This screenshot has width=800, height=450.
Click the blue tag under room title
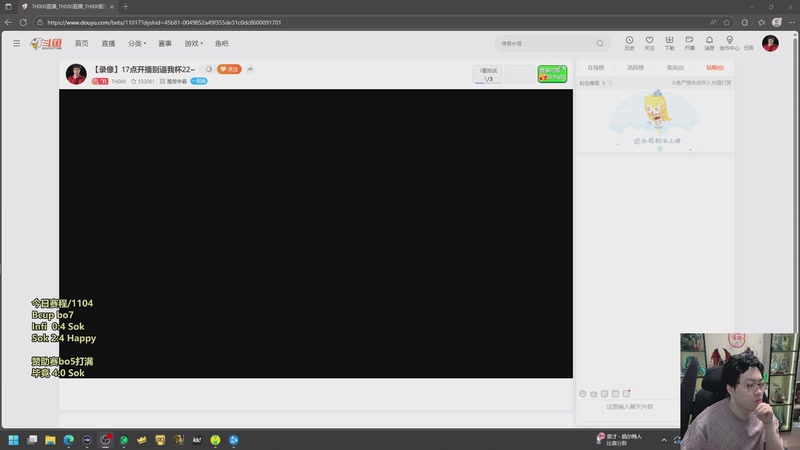point(198,81)
